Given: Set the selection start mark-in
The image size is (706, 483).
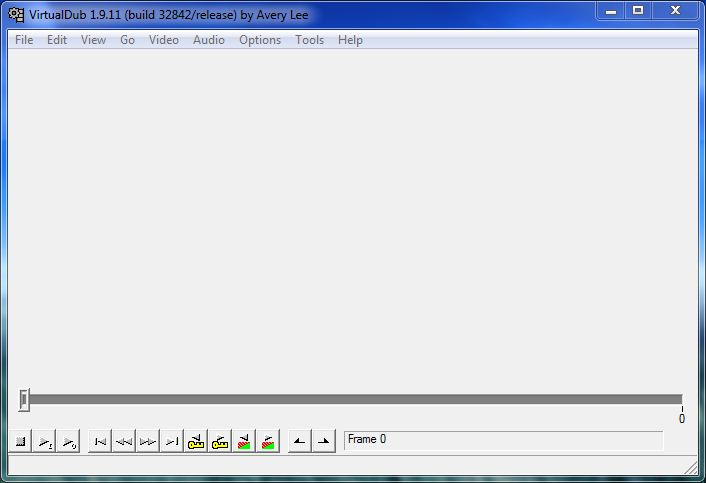Looking at the screenshot, I should [x=299, y=441].
